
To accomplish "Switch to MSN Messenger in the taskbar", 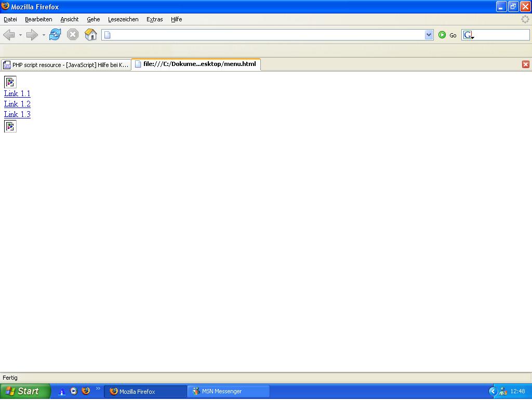I will tap(229, 391).
